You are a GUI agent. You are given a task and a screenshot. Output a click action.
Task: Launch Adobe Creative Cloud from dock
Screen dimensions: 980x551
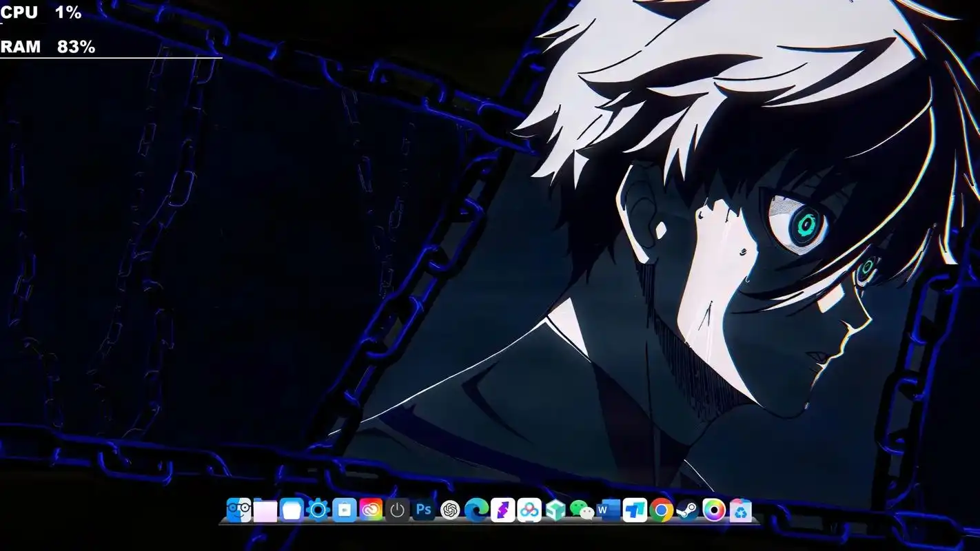[371, 510]
